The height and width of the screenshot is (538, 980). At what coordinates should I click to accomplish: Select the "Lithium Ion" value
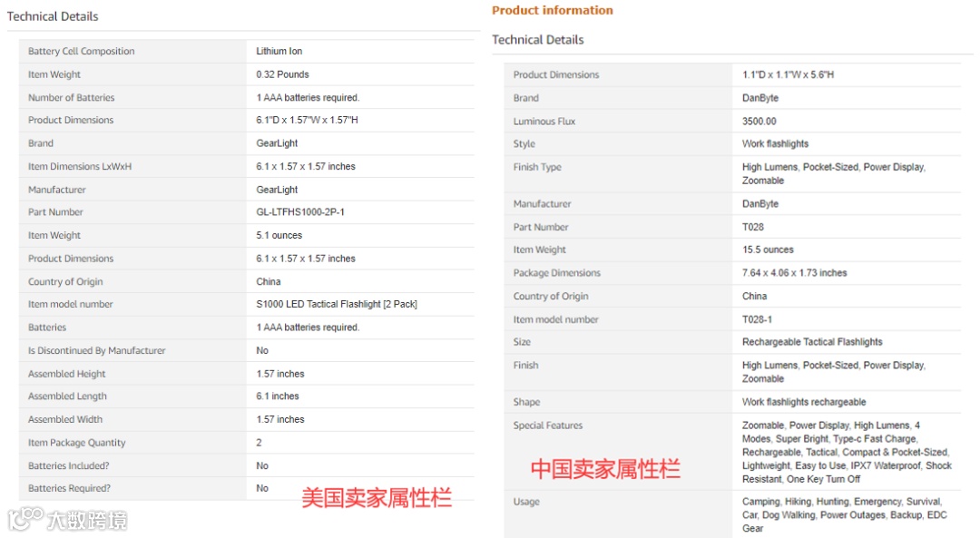[279, 51]
